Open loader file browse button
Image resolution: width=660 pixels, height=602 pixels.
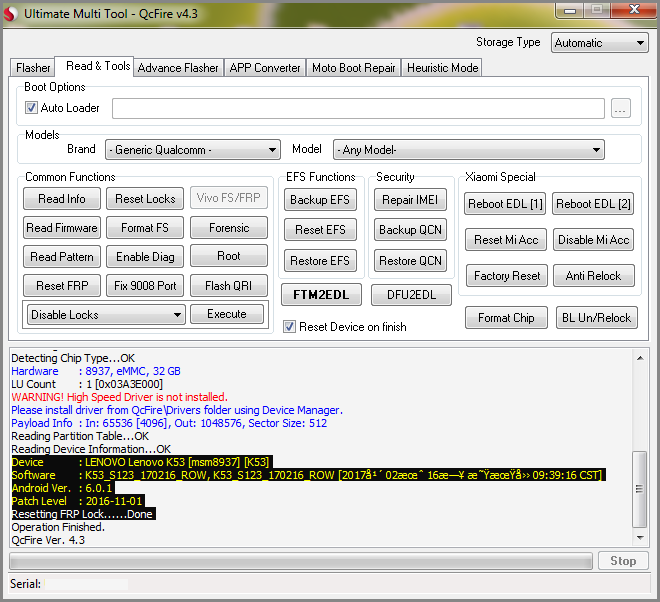(x=620, y=109)
